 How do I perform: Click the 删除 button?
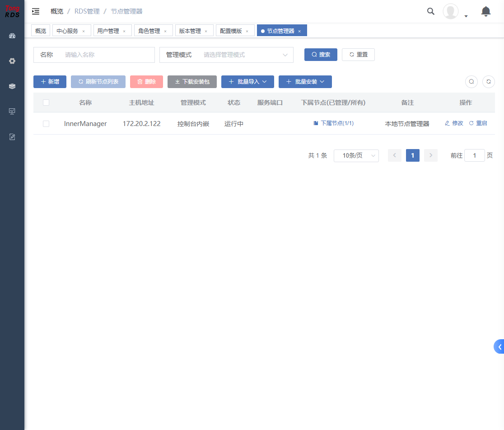(147, 82)
